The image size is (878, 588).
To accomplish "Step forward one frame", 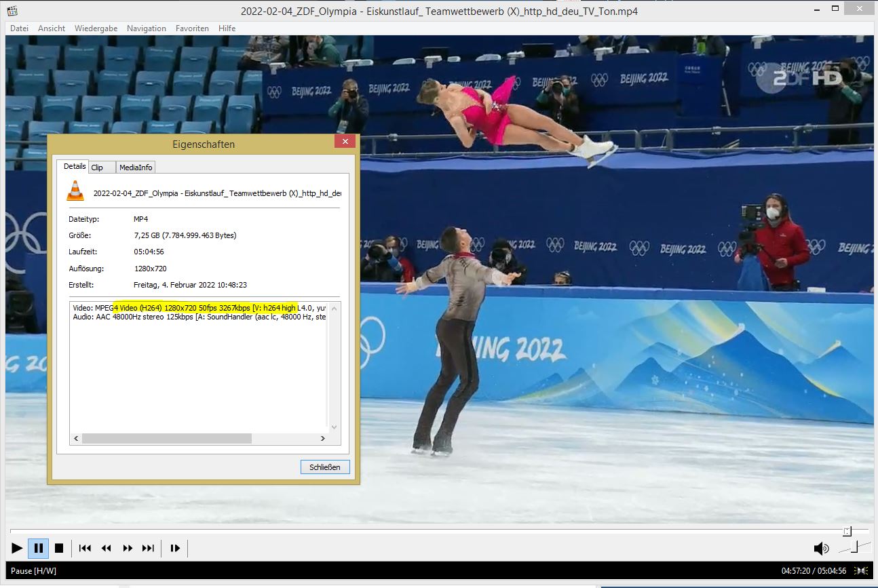I will [175, 548].
